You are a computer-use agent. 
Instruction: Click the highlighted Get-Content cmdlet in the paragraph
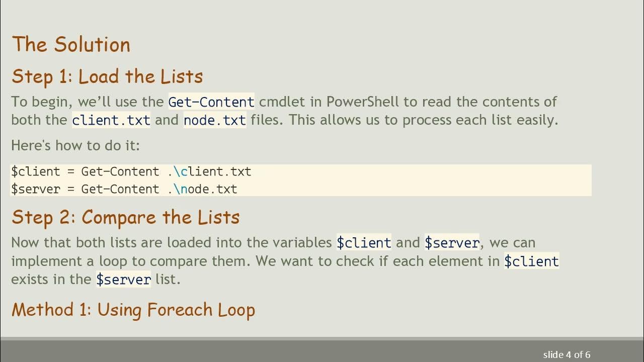pyautogui.click(x=211, y=102)
